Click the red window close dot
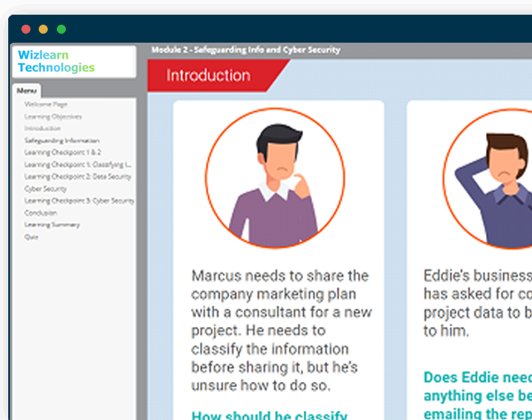 click(x=26, y=29)
